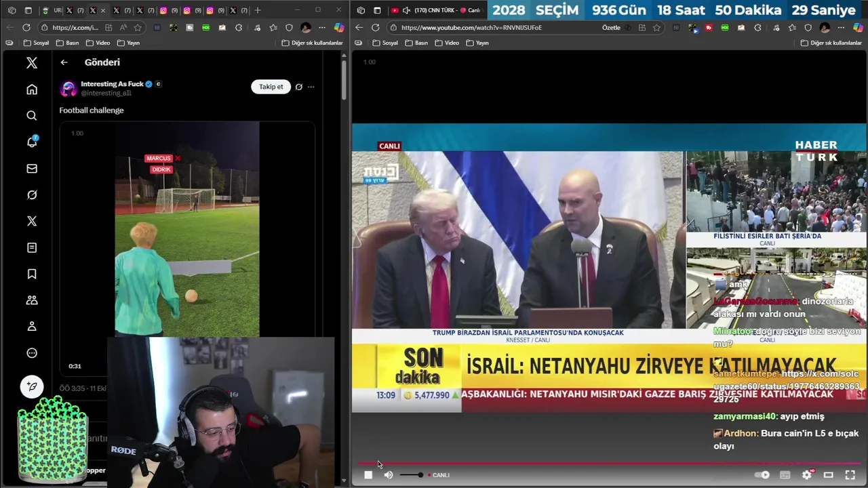Open Edge settings menu in YouTube browser
Screen dimensions: 868x488
tap(841, 28)
